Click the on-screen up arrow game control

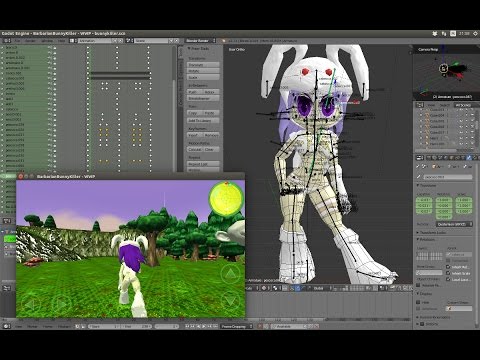[x=230, y=274]
